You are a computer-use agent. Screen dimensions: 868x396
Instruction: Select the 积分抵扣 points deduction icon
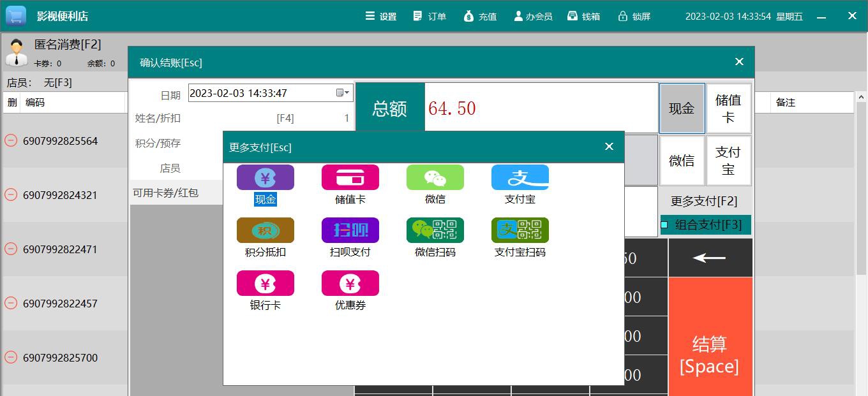pyautogui.click(x=265, y=230)
